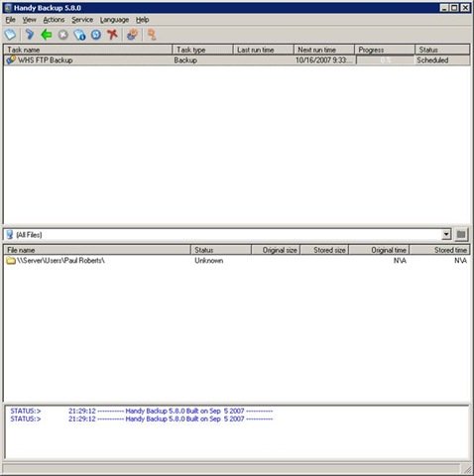Click the gray X stop icon
This screenshot has height=476, width=474.
pos(62,35)
